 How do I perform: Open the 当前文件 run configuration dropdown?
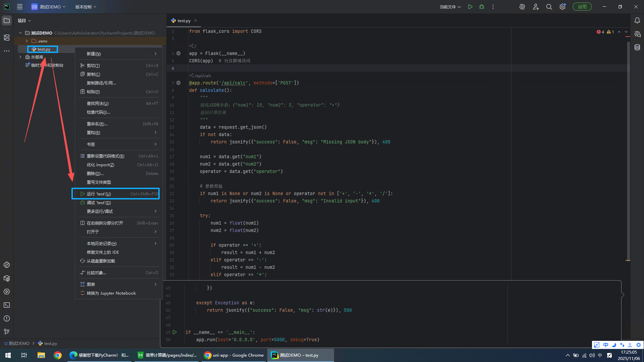(450, 7)
